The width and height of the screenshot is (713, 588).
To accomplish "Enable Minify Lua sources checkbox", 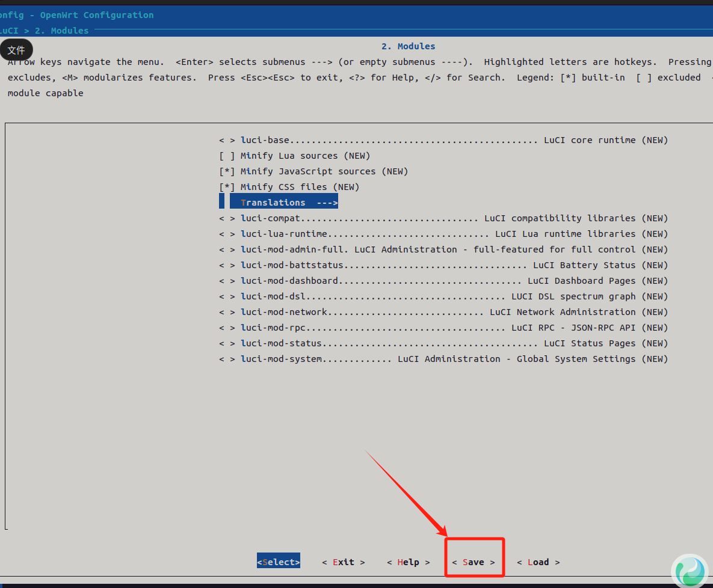I will point(295,156).
